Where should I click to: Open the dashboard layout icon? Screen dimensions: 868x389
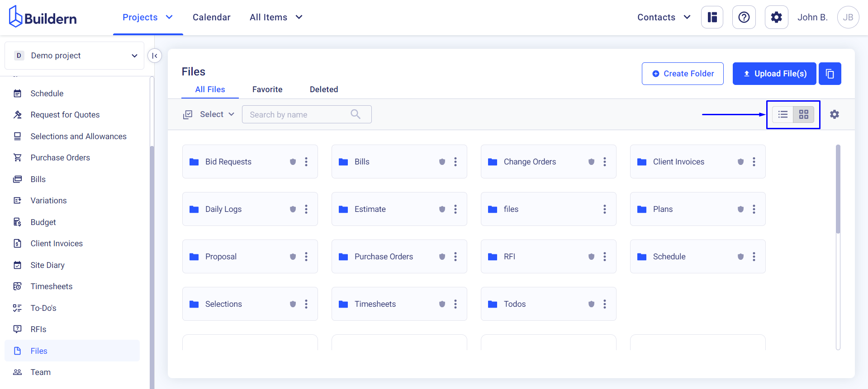click(712, 17)
